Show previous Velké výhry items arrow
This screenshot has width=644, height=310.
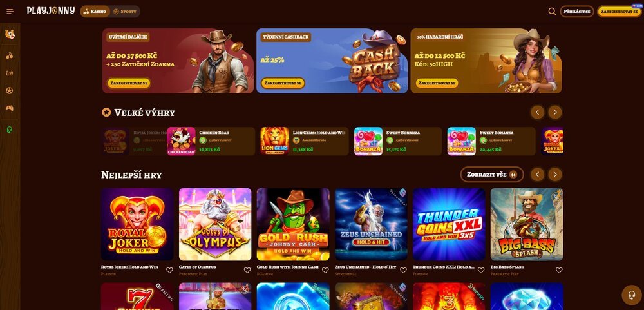point(537,112)
